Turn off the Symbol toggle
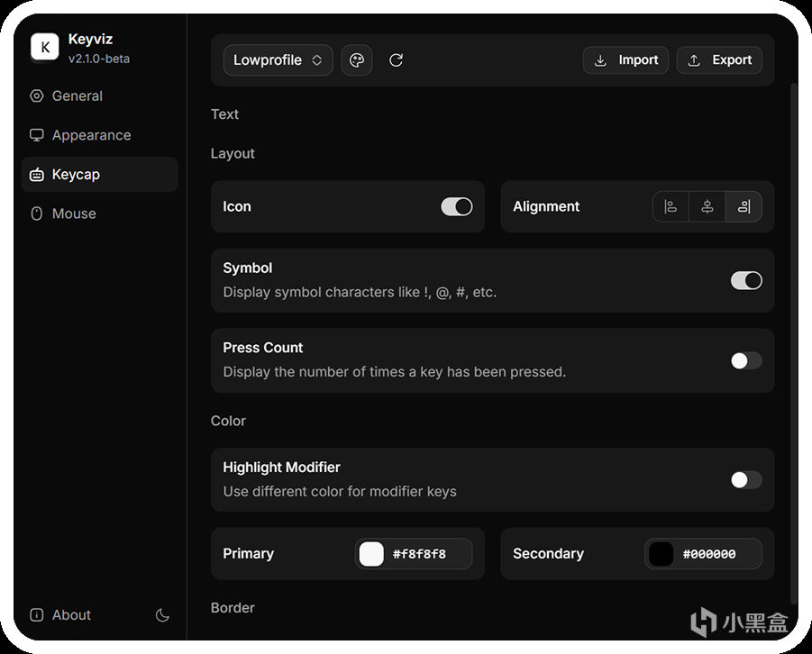Viewport: 812px width, 654px height. pos(745,281)
